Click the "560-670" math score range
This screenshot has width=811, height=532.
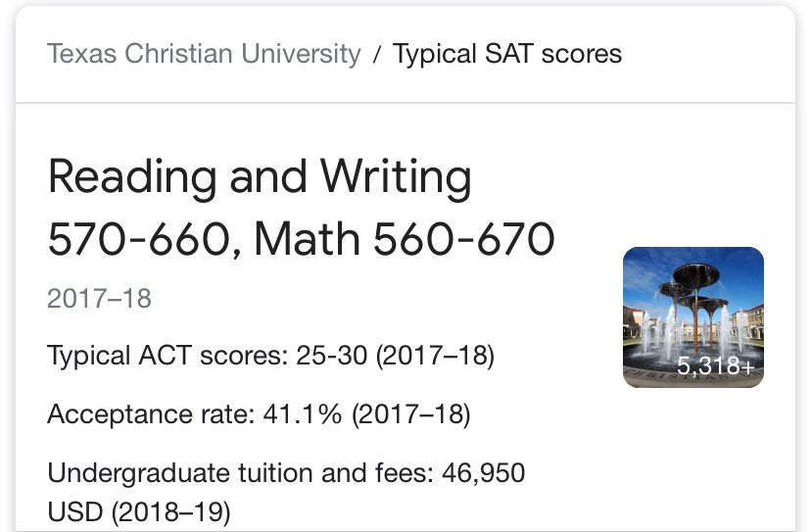click(486, 239)
